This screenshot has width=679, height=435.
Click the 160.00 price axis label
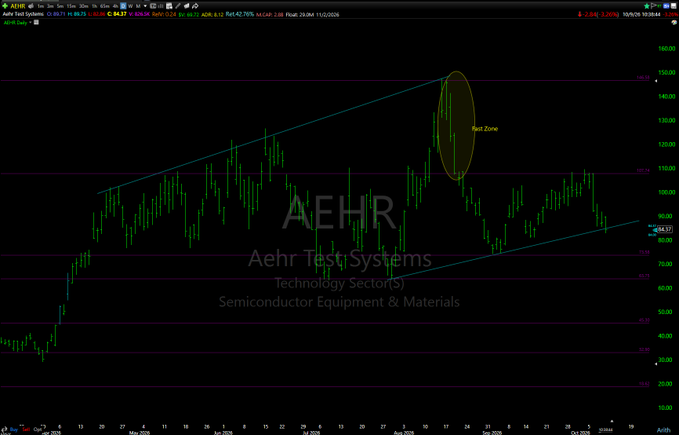coord(666,48)
